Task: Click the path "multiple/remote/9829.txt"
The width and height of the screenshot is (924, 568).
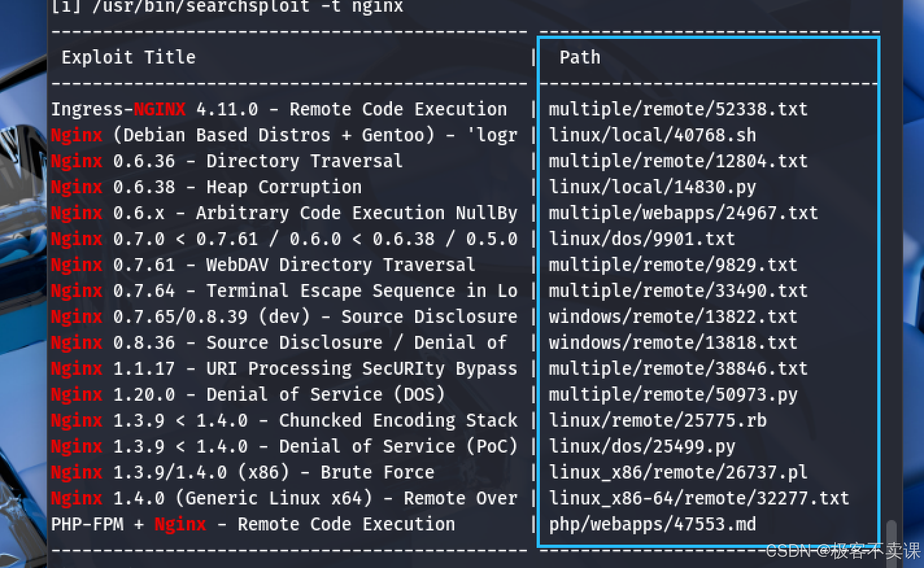Action: pyautogui.click(x=673, y=265)
